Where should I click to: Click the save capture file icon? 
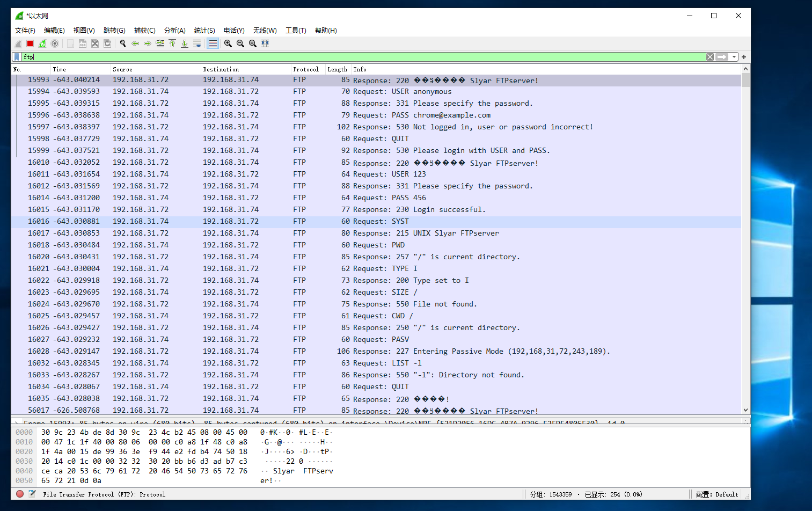click(83, 43)
